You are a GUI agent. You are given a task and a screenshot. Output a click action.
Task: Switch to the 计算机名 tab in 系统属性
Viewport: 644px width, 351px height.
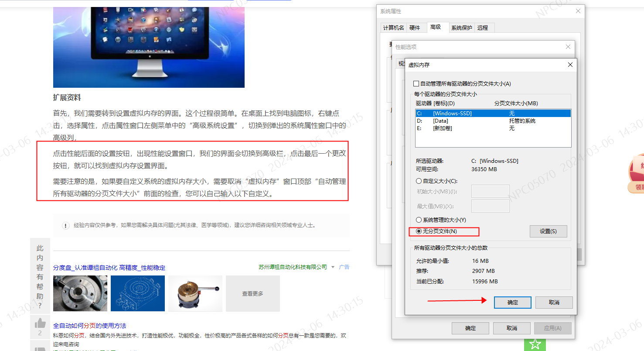[393, 28]
